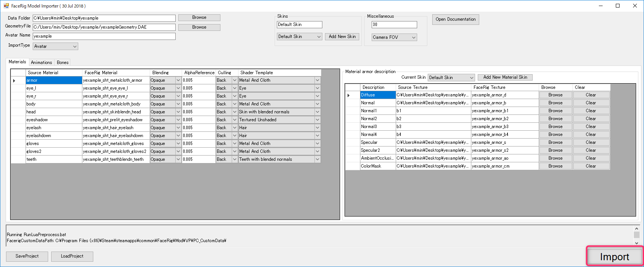This screenshot has height=267, width=644.
Task: Click the row selector arrow for armor
Action: pos(14,81)
